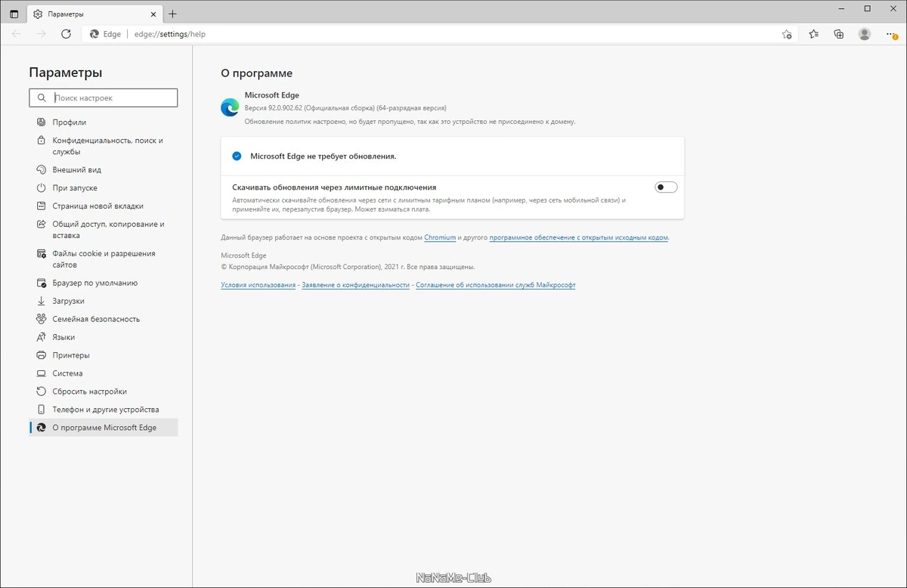
Task: Select Страница новой вкладки section
Action: (104, 206)
